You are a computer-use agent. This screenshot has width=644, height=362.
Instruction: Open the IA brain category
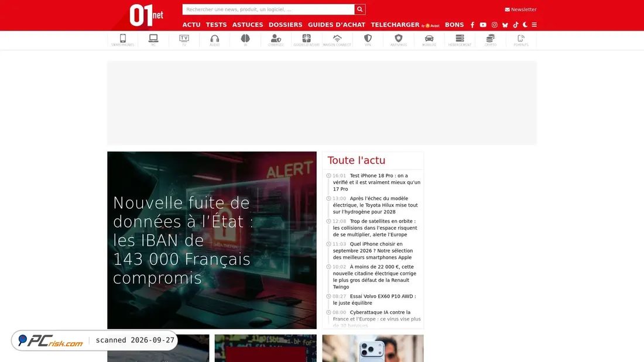click(245, 40)
